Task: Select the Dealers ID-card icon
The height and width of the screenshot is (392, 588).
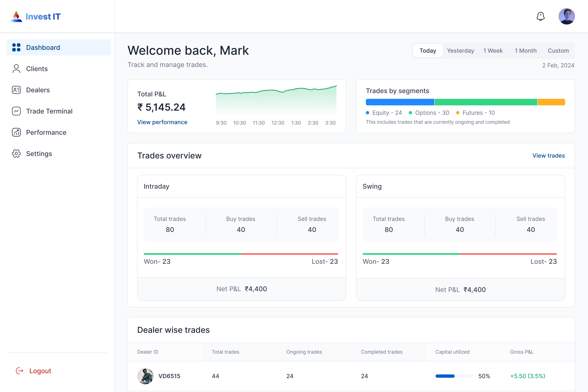Action: [x=16, y=90]
